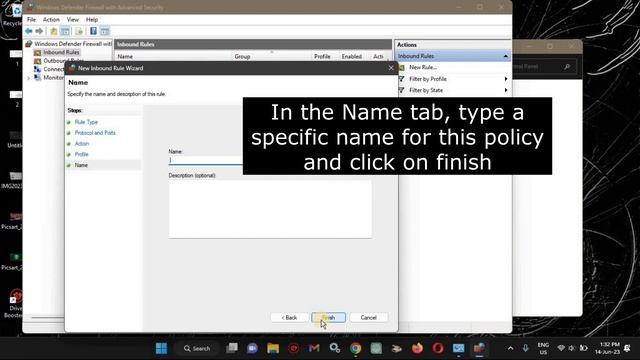Screen dimensions: 640x360
Task: Show hidden system tray icons chevron
Action: (510, 348)
